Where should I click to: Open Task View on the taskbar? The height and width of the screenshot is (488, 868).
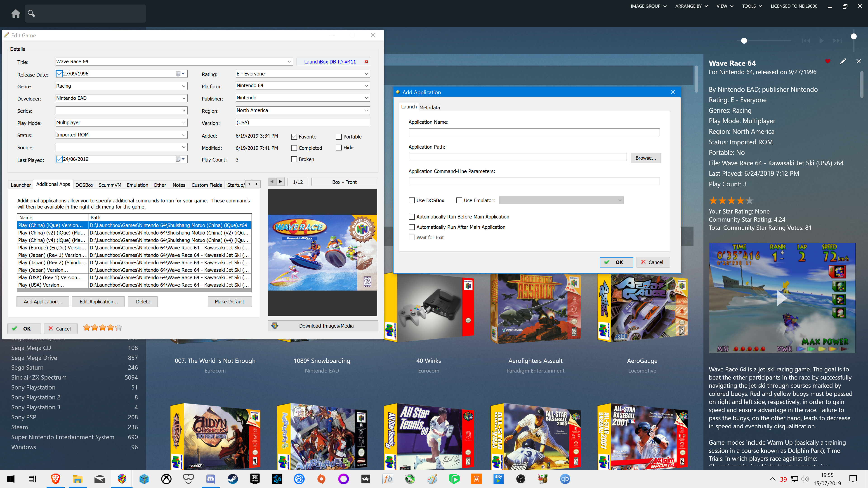pyautogui.click(x=33, y=479)
